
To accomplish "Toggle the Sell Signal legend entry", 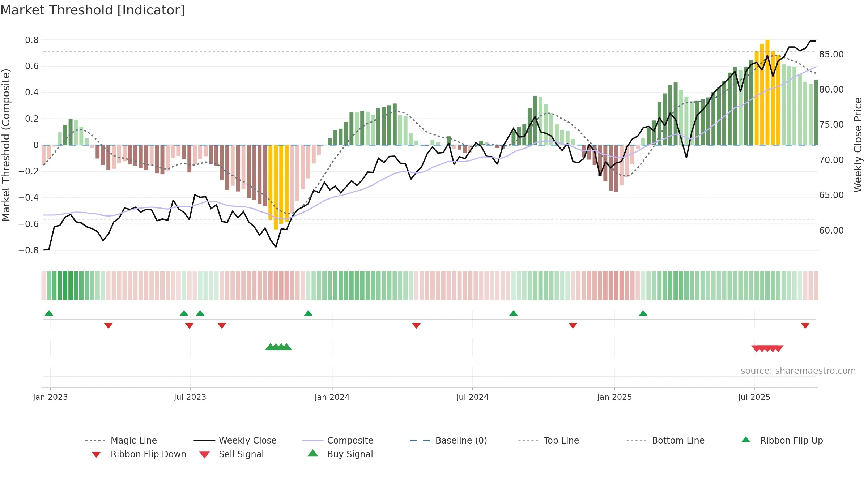I will [231, 454].
